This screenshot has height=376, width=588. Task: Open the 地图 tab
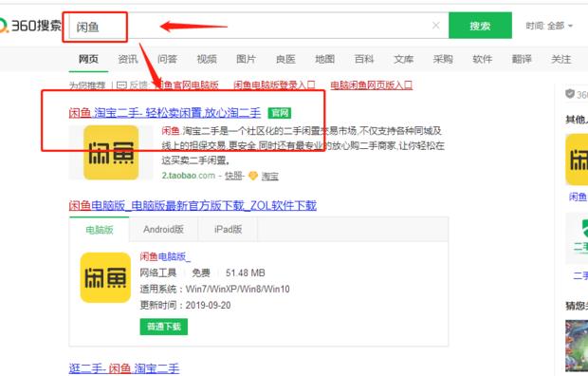point(324,59)
